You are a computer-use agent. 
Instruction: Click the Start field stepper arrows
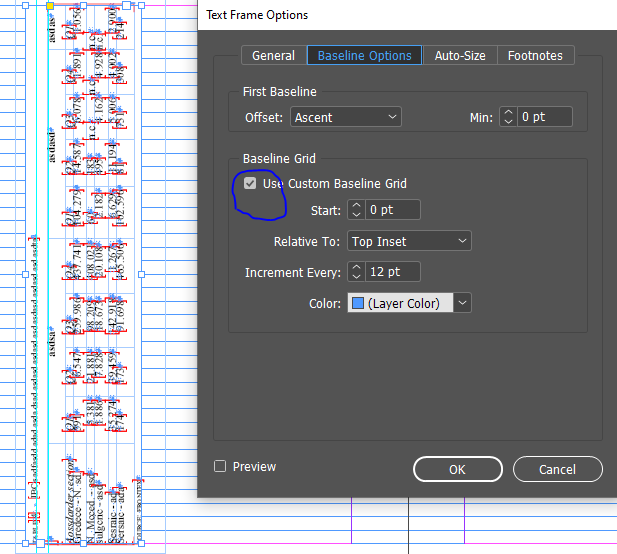pyautogui.click(x=357, y=210)
